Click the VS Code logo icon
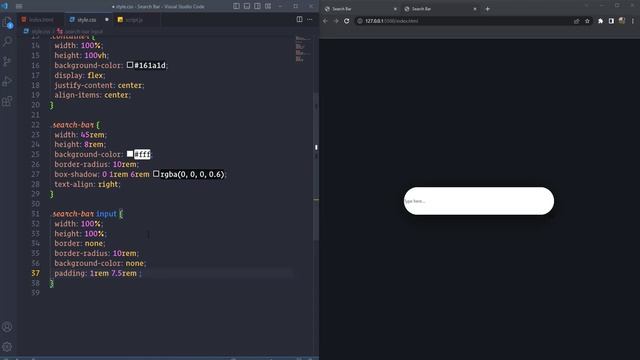This screenshot has height=360, width=640. pyautogui.click(x=5, y=6)
